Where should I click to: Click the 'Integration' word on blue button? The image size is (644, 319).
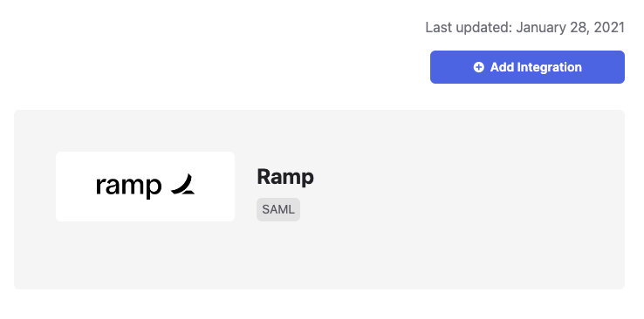(x=549, y=67)
